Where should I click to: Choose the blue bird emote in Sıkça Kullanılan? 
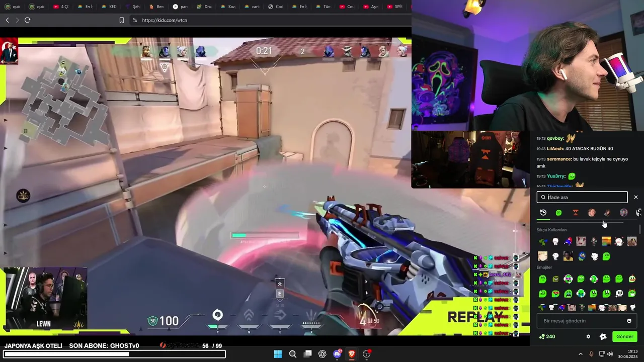point(581,256)
